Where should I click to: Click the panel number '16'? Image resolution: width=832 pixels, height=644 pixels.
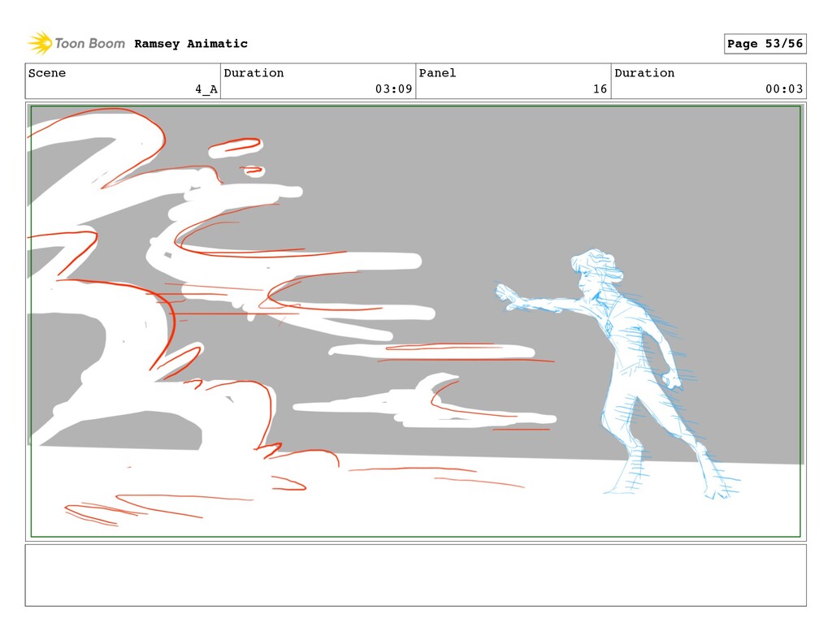coord(600,89)
